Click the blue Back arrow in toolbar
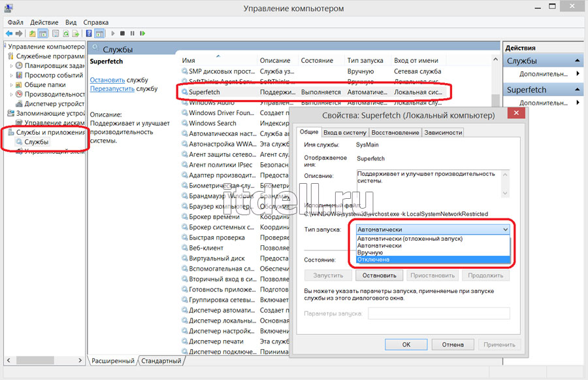The height and width of the screenshot is (380, 588). point(9,33)
